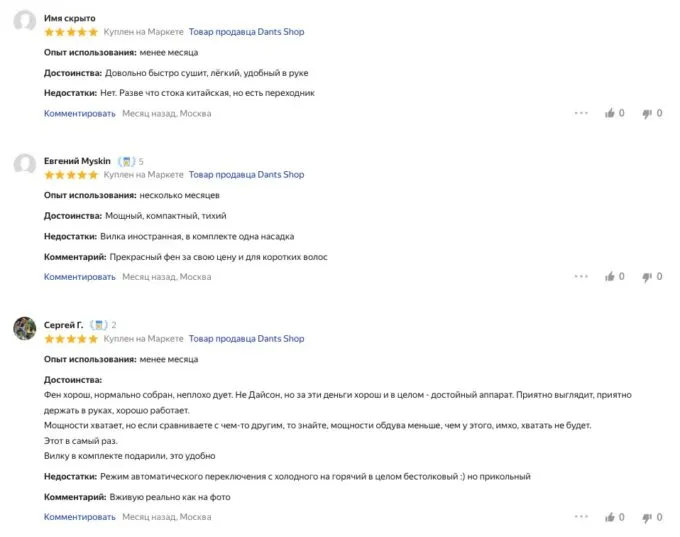
Task: Comment on the anonymous user's review
Action: click(80, 113)
